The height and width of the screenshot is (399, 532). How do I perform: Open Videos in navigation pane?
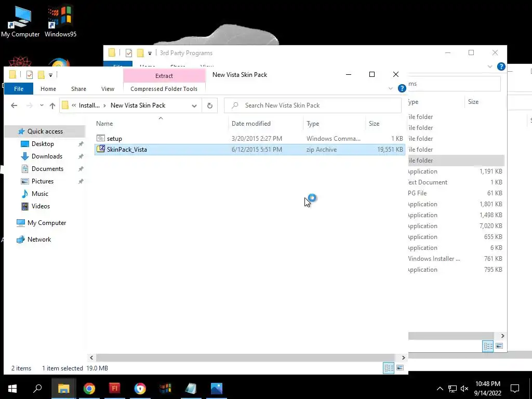tap(41, 206)
